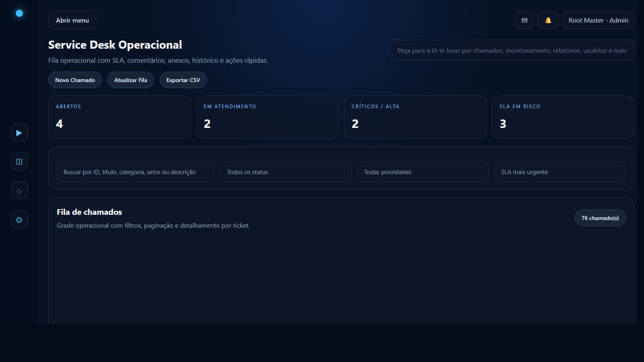Focus the AI search field at the top
This screenshot has height=362, width=644.
512,50
